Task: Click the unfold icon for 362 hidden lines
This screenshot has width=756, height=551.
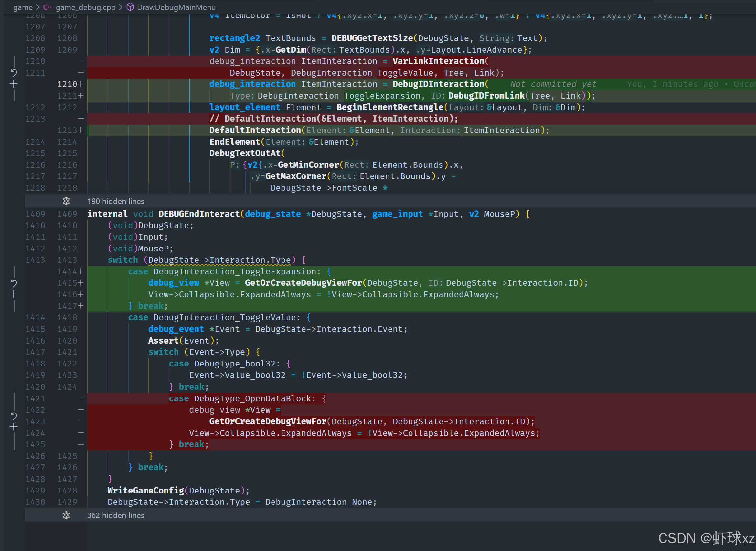Action: pyautogui.click(x=66, y=515)
